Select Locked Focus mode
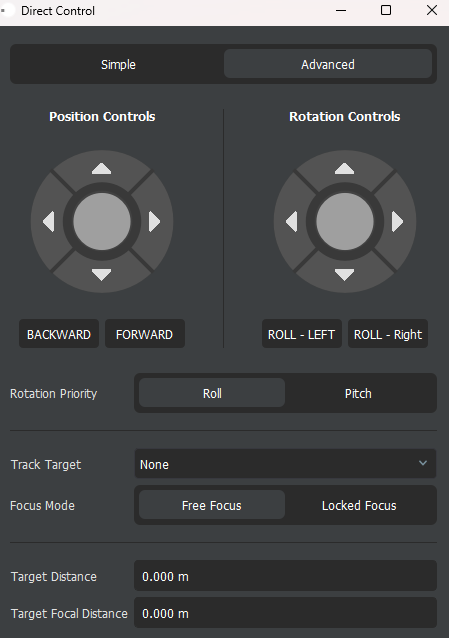 pos(359,505)
